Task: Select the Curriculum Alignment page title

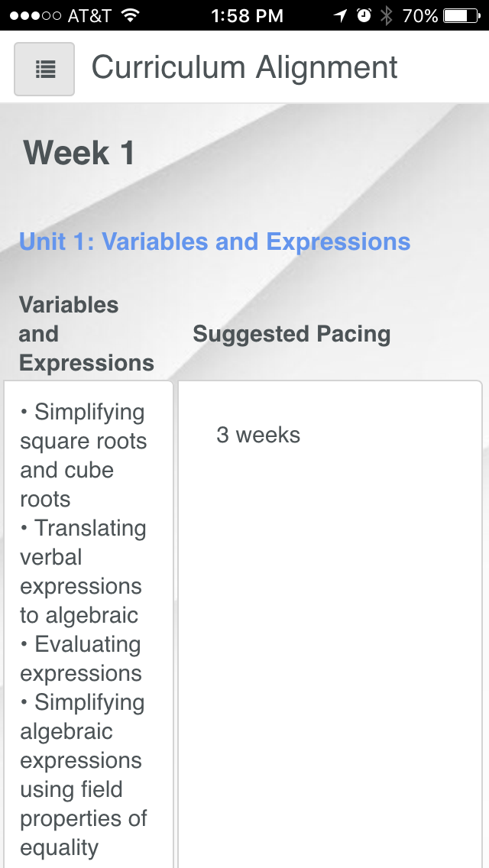Action: click(x=244, y=68)
